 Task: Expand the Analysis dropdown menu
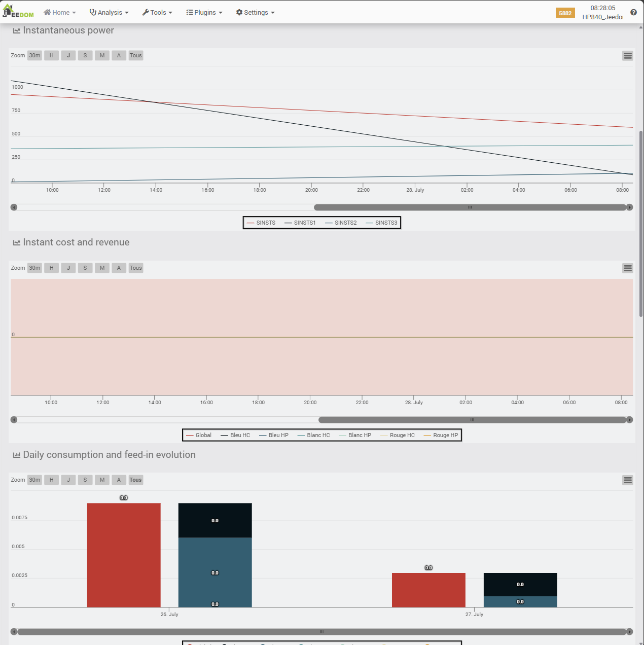(109, 13)
